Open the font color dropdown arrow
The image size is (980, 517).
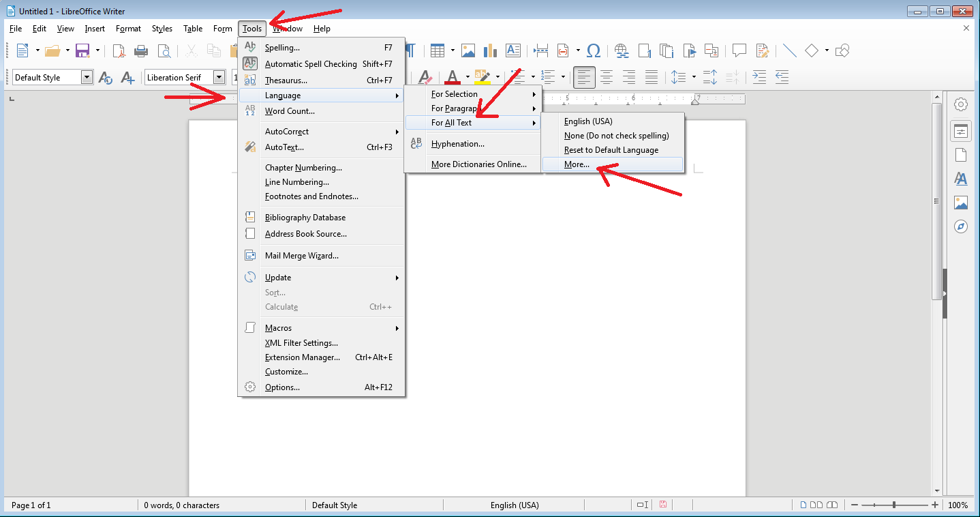[x=468, y=78]
